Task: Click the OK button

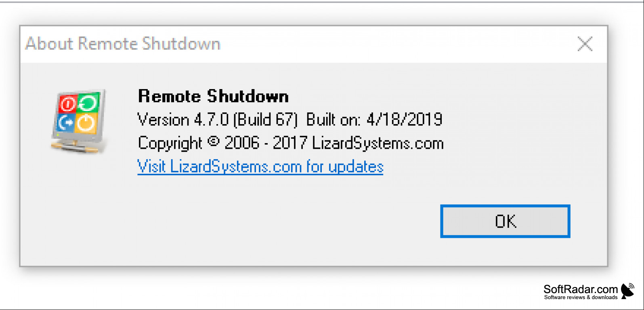Action: pos(505,221)
